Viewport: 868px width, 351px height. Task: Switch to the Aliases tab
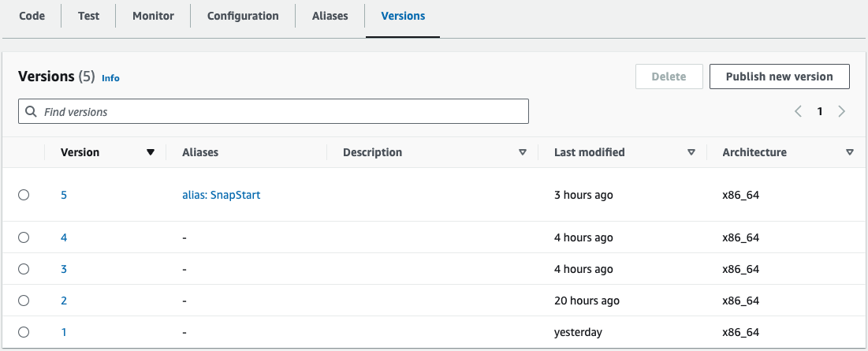point(330,16)
